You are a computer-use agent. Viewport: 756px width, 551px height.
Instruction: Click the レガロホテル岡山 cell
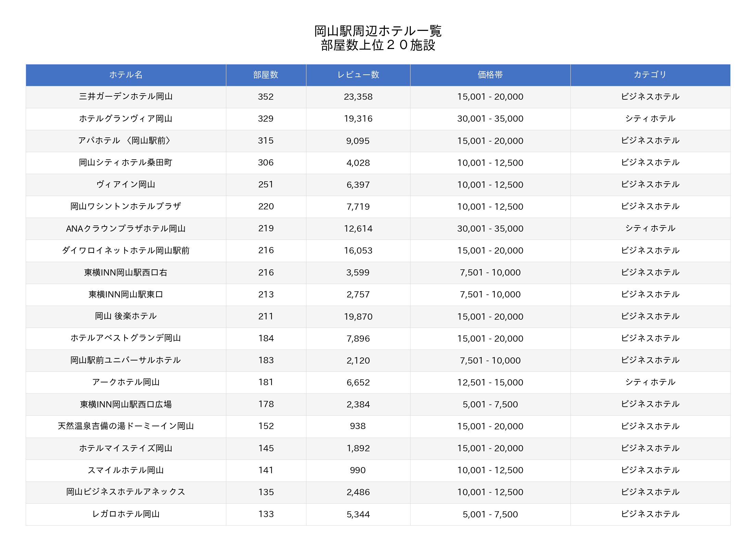pyautogui.click(x=126, y=514)
